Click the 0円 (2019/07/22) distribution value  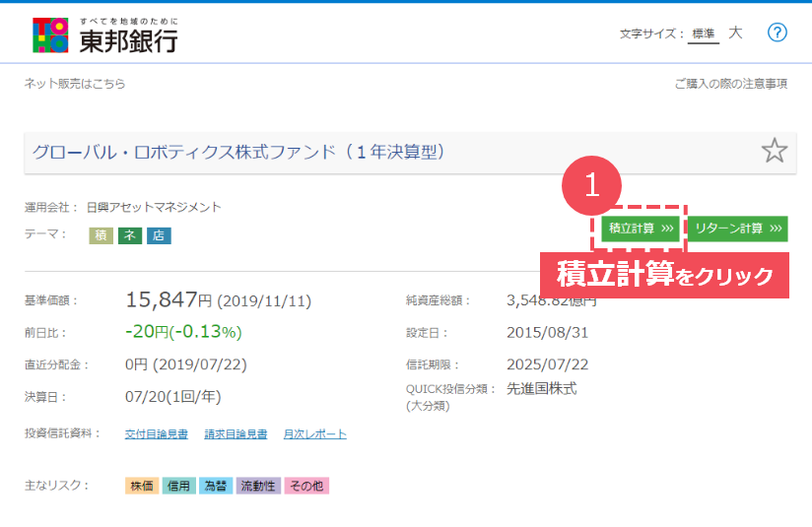[x=186, y=364]
